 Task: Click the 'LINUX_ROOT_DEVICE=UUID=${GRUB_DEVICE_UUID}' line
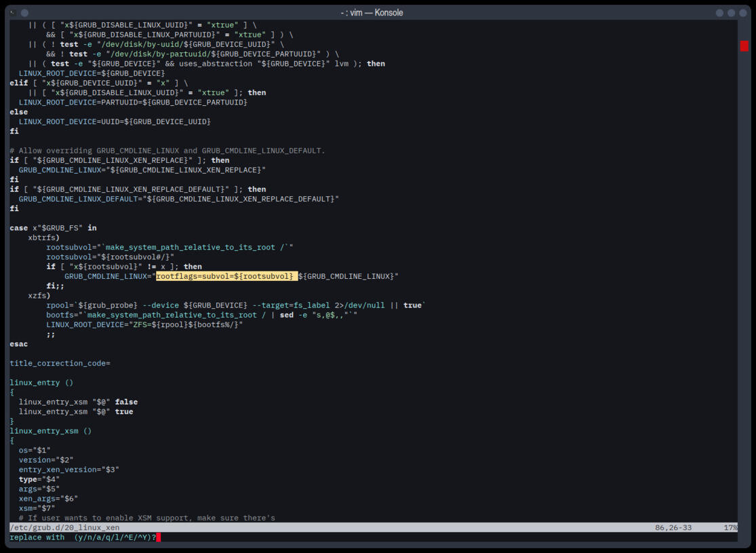click(115, 121)
